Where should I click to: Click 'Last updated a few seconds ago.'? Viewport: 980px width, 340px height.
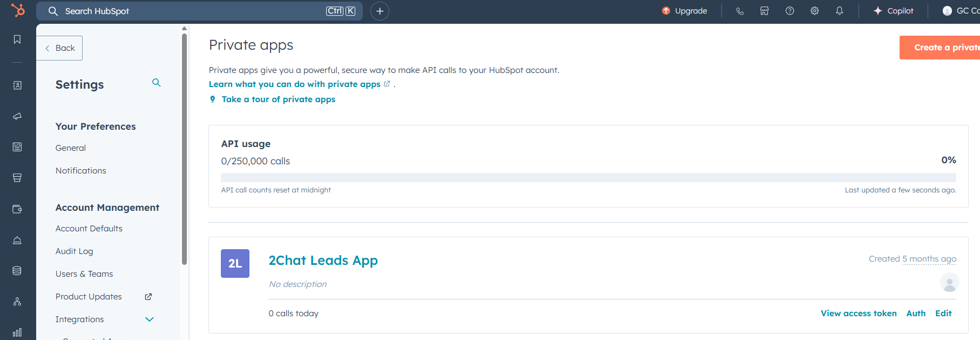(901, 190)
